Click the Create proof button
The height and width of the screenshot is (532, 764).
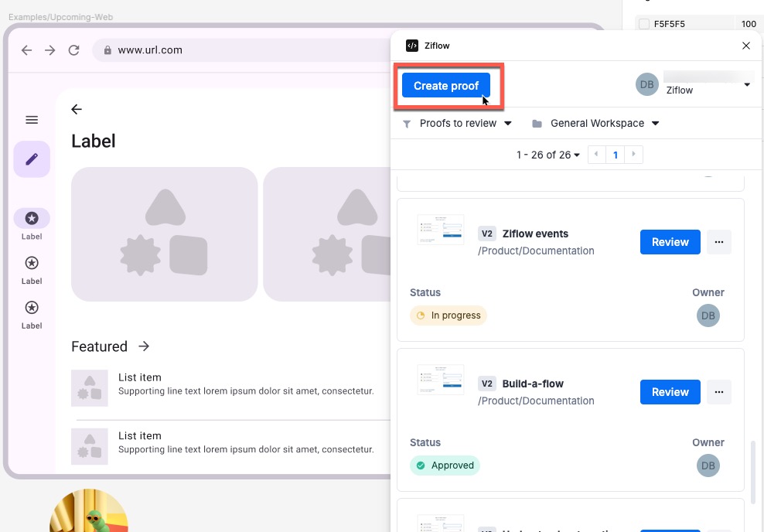[446, 86]
